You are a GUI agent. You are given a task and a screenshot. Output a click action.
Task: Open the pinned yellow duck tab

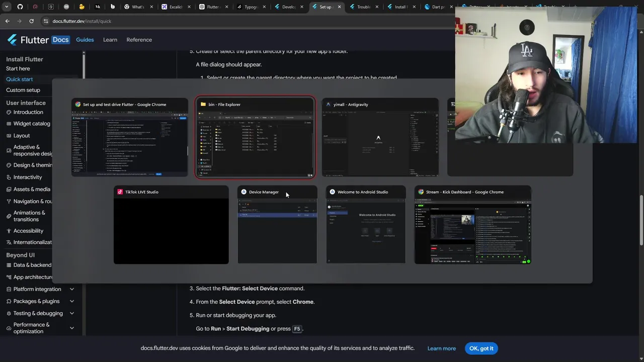click(82, 7)
